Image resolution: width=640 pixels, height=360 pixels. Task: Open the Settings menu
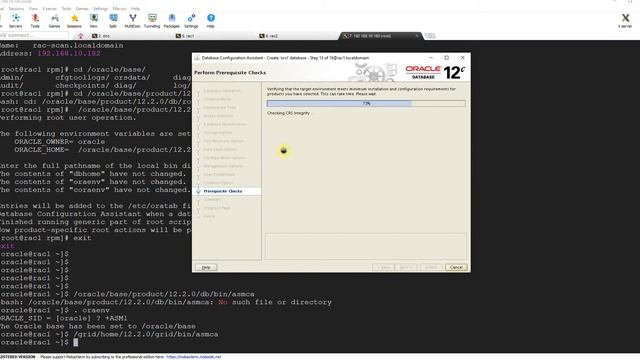[100, 9]
